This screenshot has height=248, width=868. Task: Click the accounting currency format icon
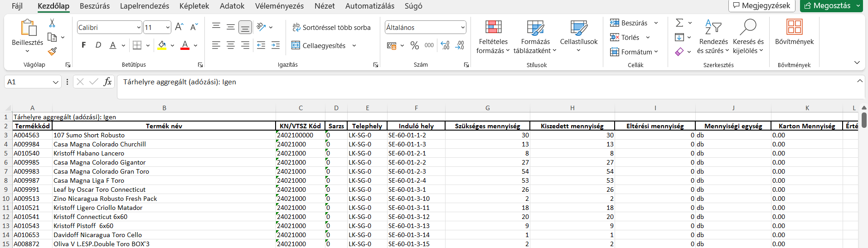[x=392, y=45]
